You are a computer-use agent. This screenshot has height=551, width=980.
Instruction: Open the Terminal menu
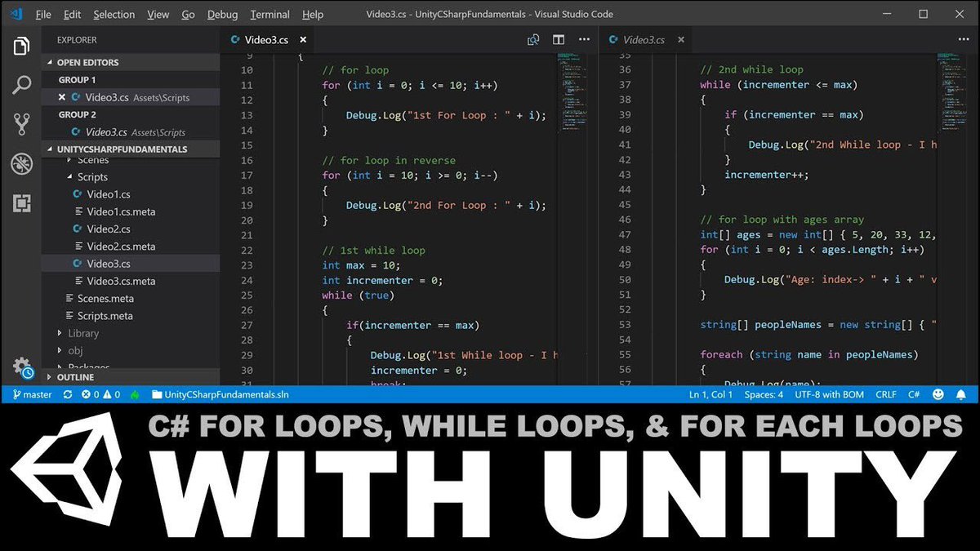[269, 14]
